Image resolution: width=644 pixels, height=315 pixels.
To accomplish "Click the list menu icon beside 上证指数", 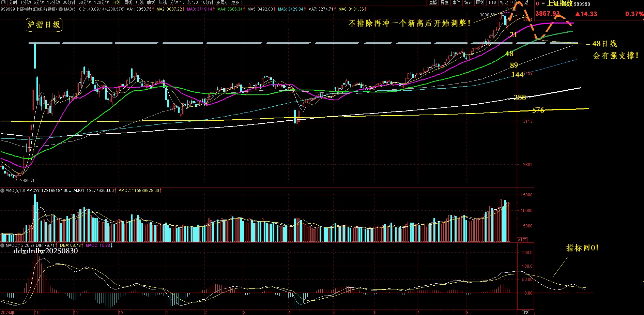I will [x=543, y=4].
